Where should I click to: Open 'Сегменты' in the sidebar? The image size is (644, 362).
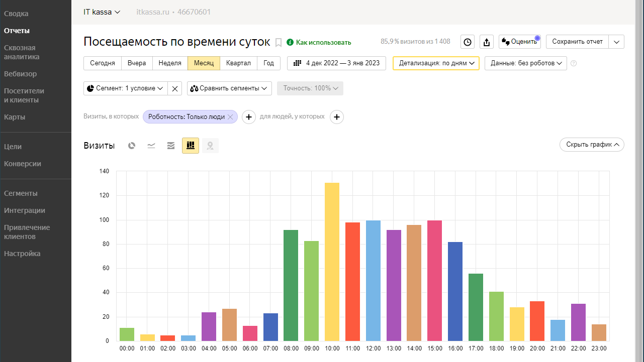(x=21, y=193)
